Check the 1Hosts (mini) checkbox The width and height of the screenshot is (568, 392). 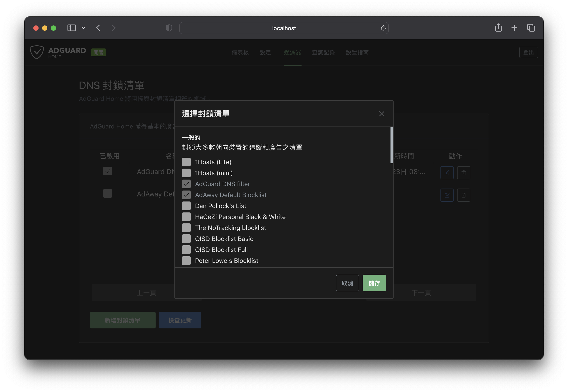click(x=186, y=173)
